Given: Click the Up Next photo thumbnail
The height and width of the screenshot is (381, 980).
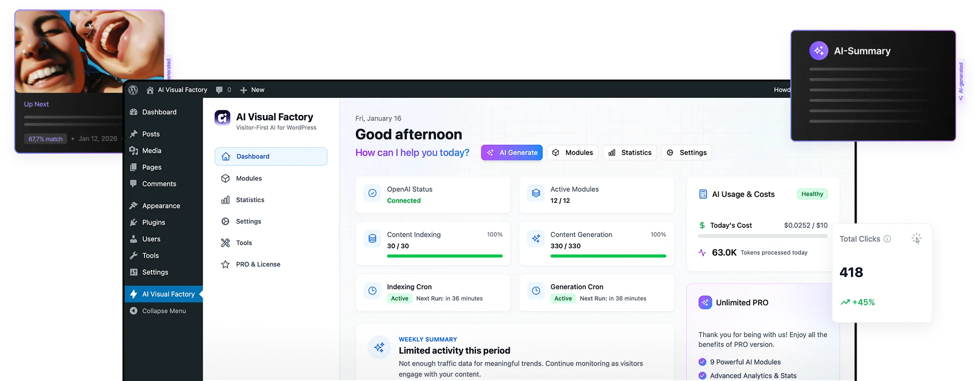Looking at the screenshot, I should pos(90,51).
